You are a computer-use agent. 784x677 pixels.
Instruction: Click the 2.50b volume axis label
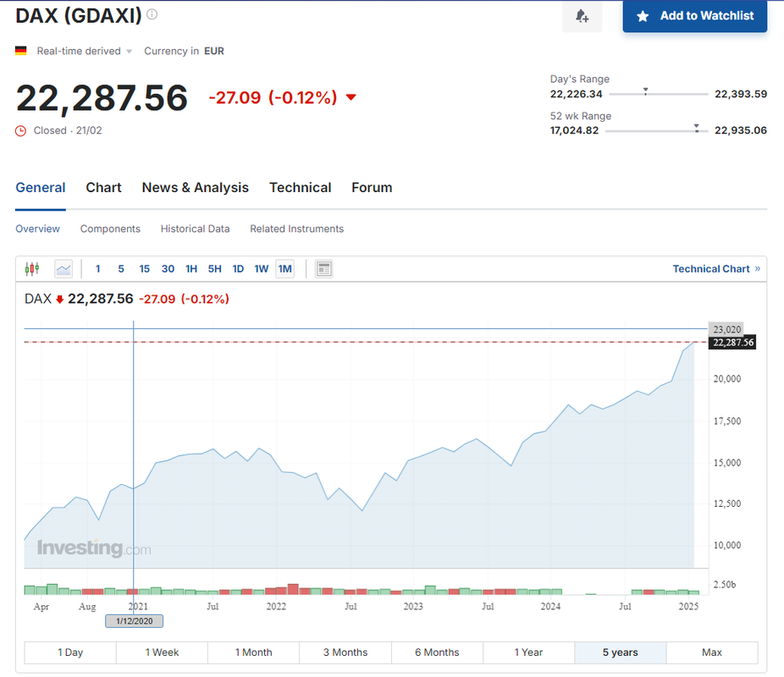pyautogui.click(x=725, y=584)
